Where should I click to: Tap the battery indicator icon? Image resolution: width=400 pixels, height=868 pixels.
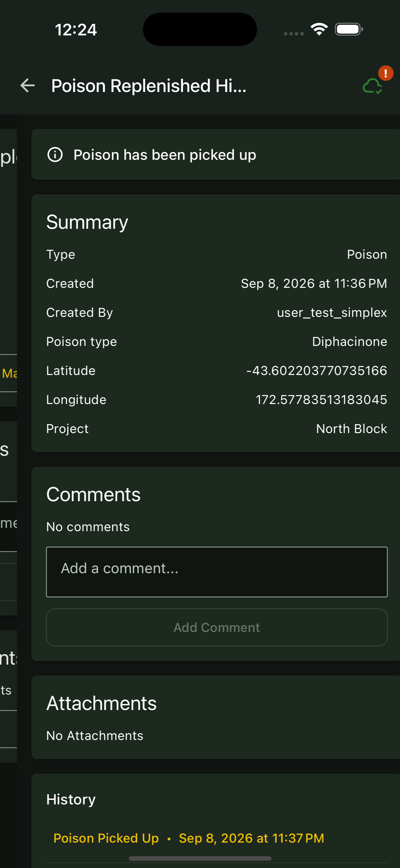(x=349, y=29)
